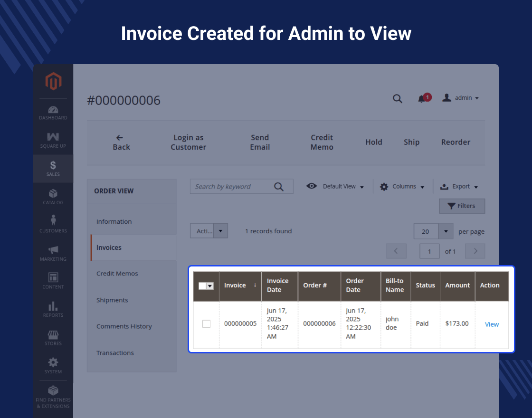
Task: Open Customers in the sidebar
Action: pos(53,224)
